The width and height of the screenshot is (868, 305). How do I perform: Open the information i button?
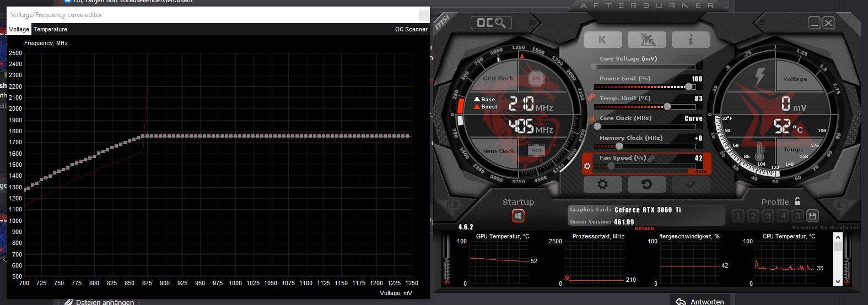[x=691, y=40]
